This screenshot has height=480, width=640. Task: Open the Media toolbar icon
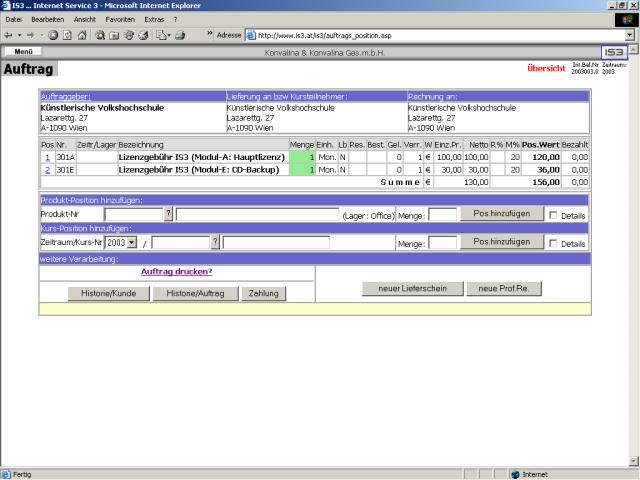[129, 36]
